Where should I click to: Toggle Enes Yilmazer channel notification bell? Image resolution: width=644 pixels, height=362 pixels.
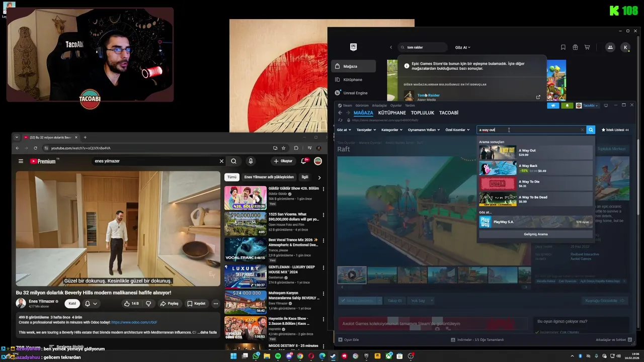click(x=91, y=304)
